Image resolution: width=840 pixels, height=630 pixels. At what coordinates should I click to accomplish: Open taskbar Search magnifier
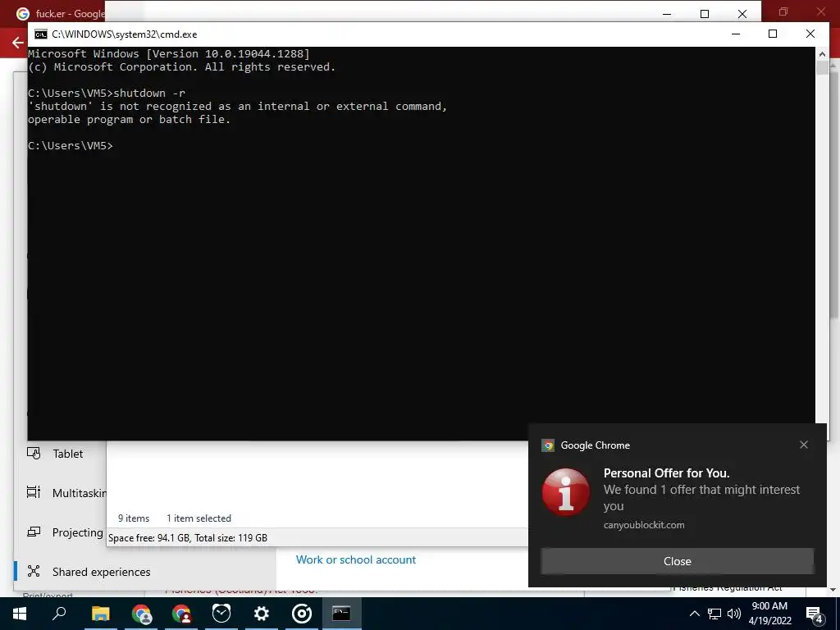tap(59, 614)
